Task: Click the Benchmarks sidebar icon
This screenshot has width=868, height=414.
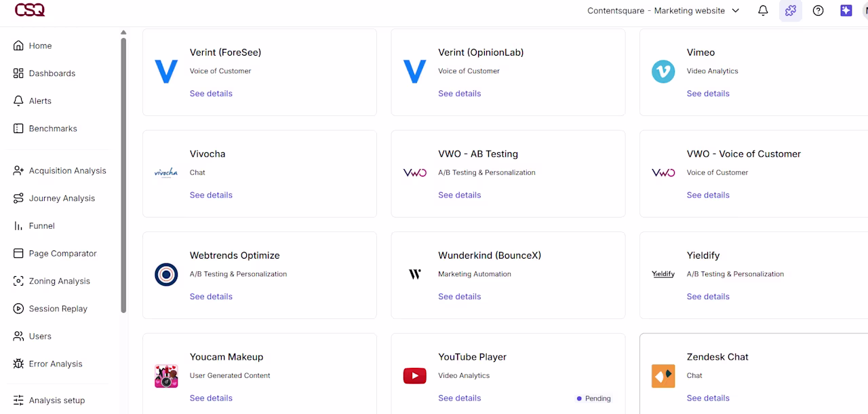Action: point(18,128)
